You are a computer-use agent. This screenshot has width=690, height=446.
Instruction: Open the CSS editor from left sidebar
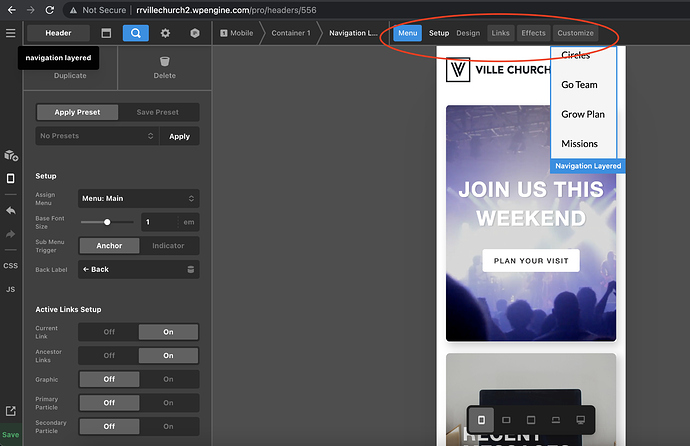tap(10, 266)
